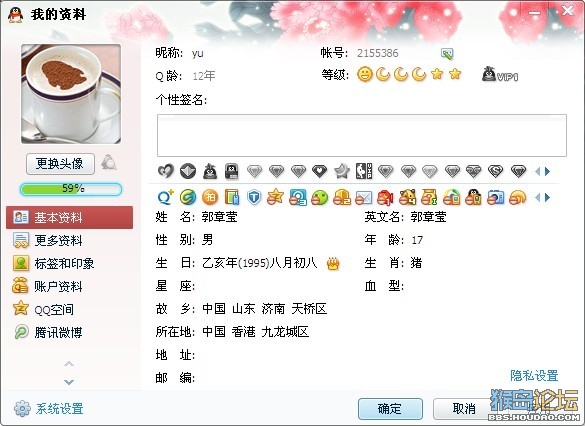Click the heart diamond badge icon
This screenshot has width=585, height=426.
coord(319,171)
